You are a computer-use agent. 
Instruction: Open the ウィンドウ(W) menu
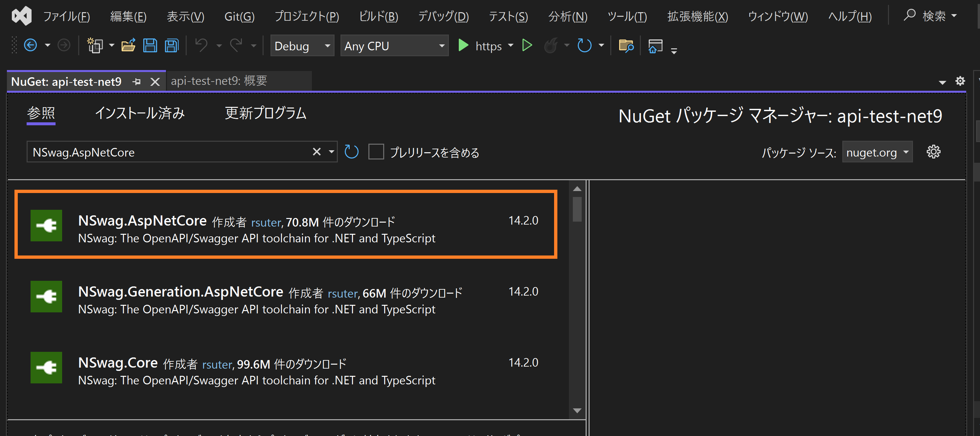[x=778, y=16]
